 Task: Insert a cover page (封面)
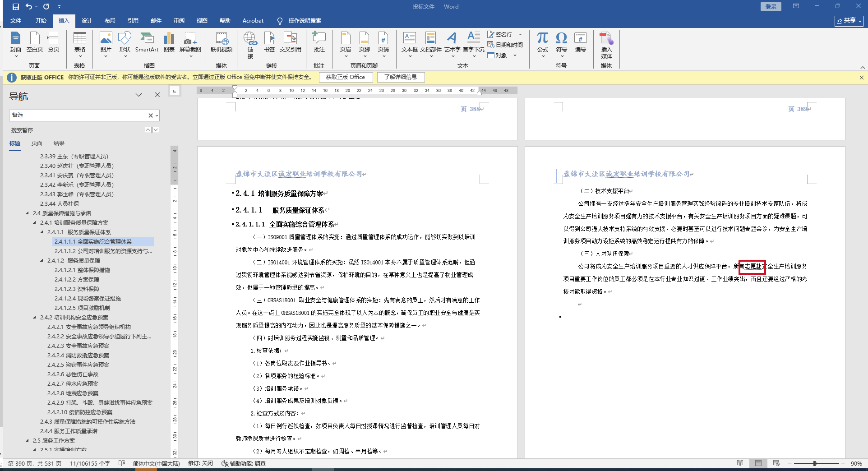(16, 44)
